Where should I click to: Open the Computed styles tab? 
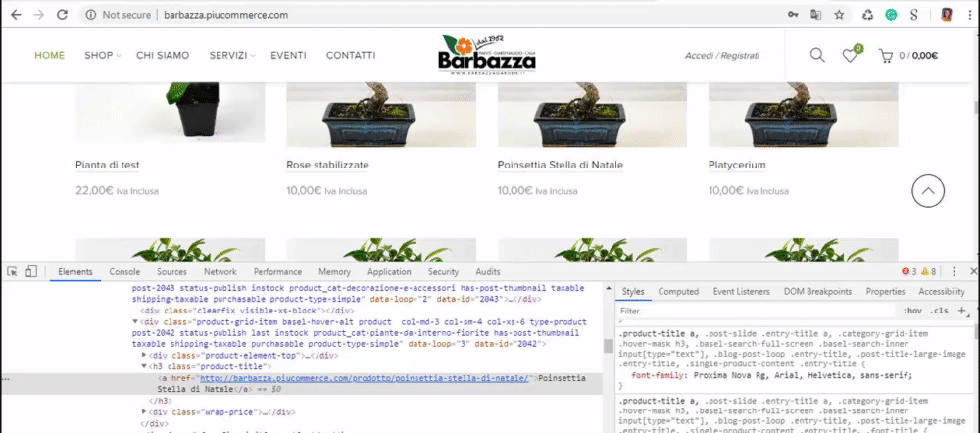[x=678, y=291]
